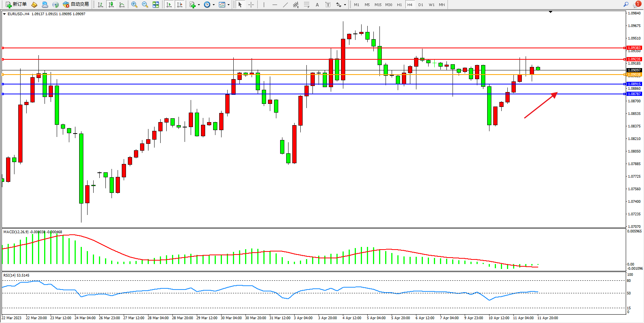644x323 pixels.
Task: Draw a horizontal line tool
Action: pyautogui.click(x=275, y=5)
